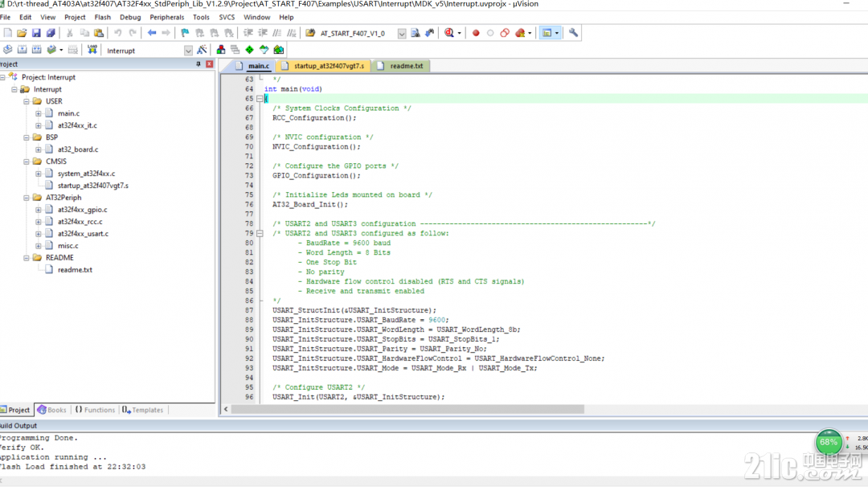
Task: Click the Redo arrow
Action: (x=133, y=33)
